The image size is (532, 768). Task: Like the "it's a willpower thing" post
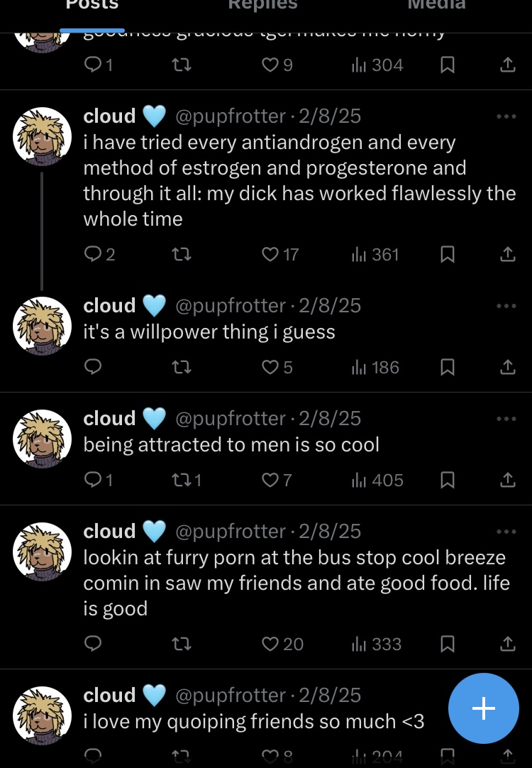click(270, 368)
